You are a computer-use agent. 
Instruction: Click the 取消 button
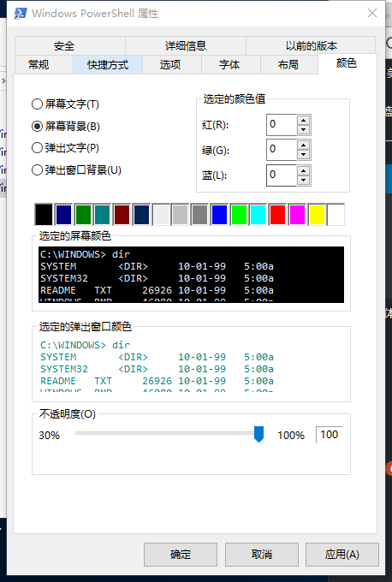coord(262,555)
